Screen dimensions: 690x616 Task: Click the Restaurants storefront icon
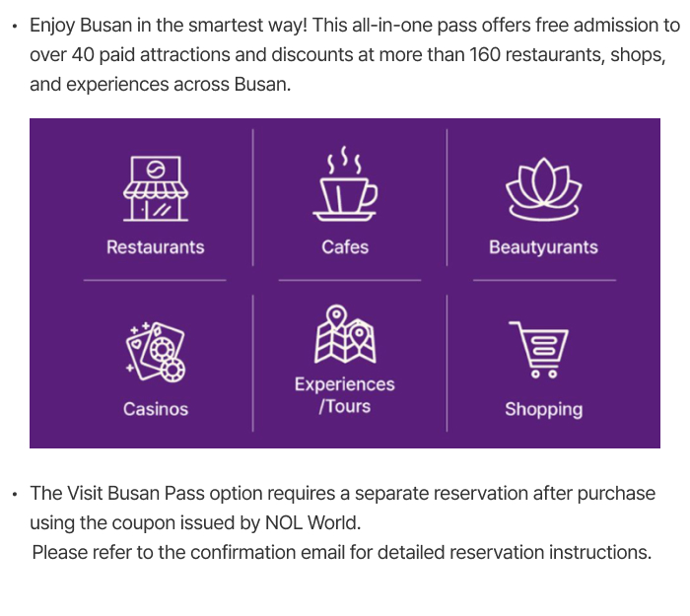coord(156,188)
